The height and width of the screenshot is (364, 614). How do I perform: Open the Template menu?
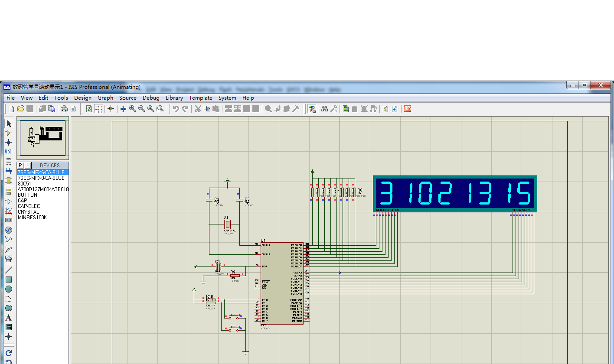201,98
